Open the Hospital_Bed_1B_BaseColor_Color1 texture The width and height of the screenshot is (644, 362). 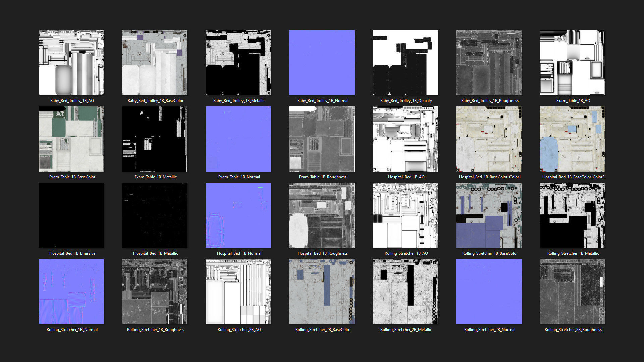[x=489, y=139]
